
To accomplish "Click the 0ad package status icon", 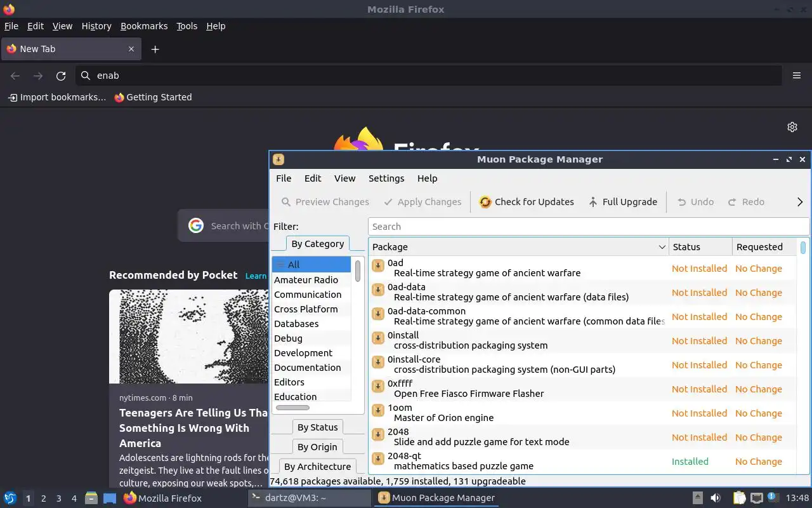I will [x=378, y=265].
